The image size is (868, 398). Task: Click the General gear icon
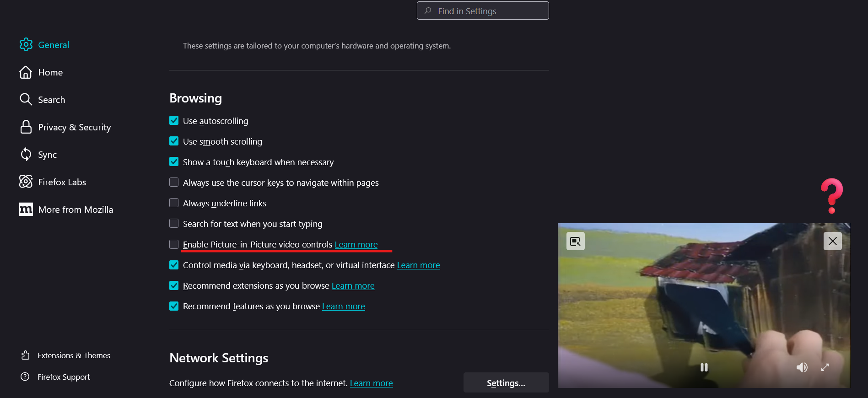[26, 45]
